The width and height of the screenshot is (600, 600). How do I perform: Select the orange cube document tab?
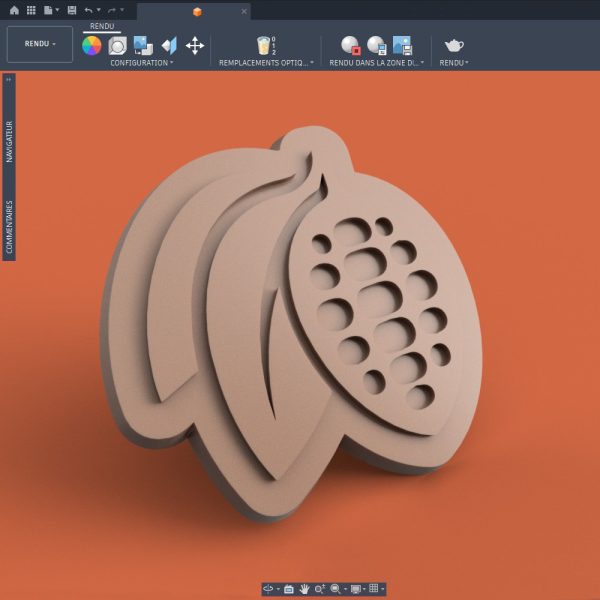pos(197,12)
